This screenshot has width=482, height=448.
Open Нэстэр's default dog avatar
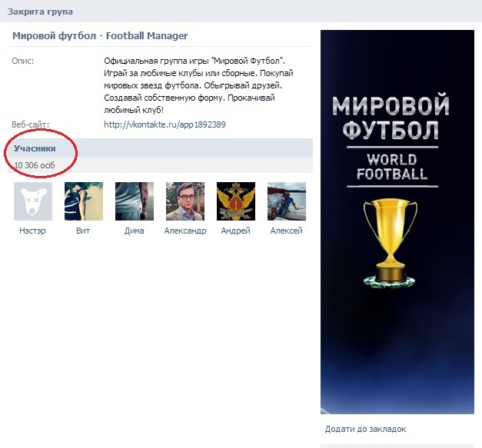(33, 201)
